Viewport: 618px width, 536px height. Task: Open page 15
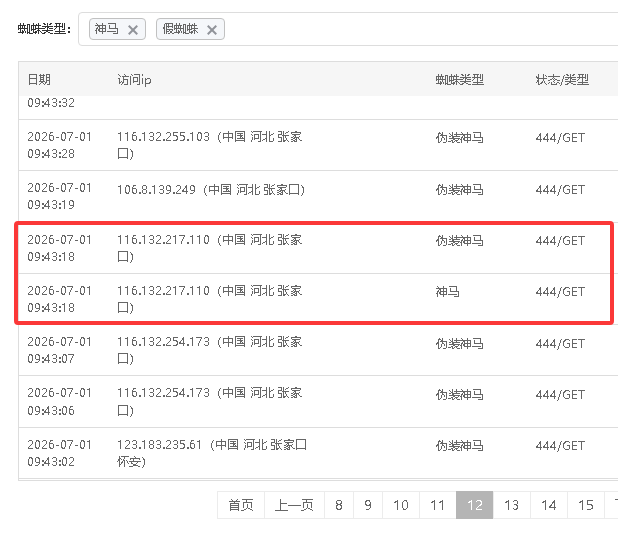coord(586,505)
